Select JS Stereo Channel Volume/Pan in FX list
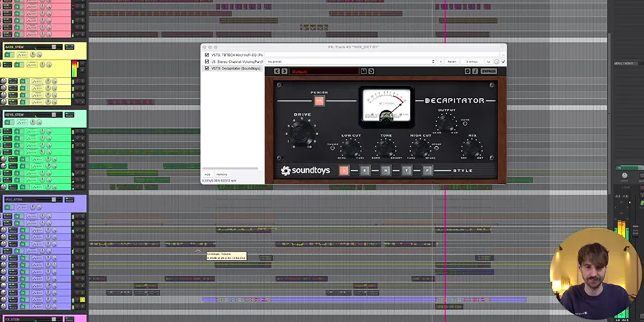 pyautogui.click(x=237, y=62)
